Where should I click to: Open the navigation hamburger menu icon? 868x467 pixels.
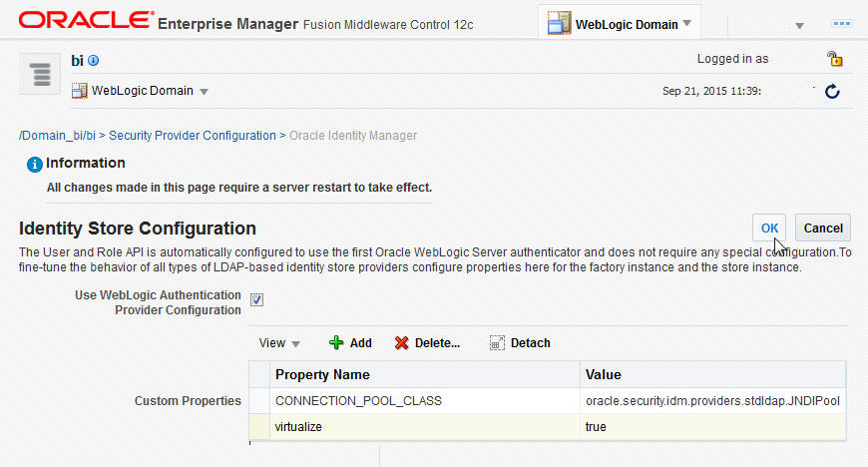click(40, 74)
